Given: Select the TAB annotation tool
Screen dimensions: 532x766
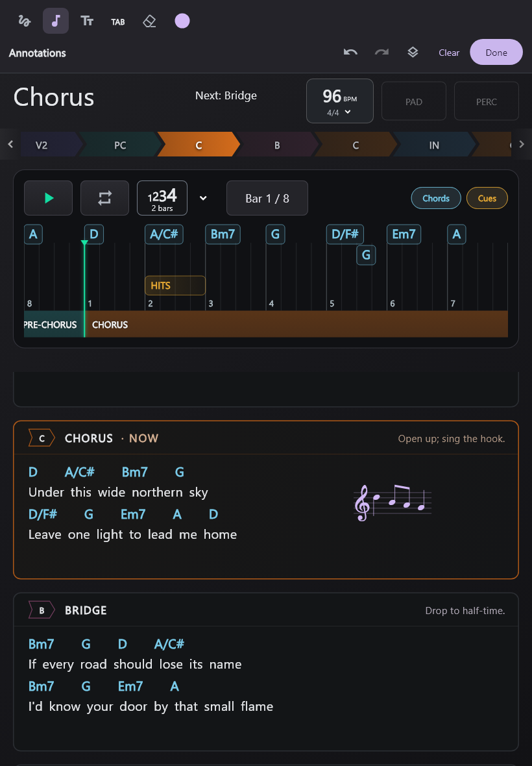Looking at the screenshot, I should coord(118,21).
